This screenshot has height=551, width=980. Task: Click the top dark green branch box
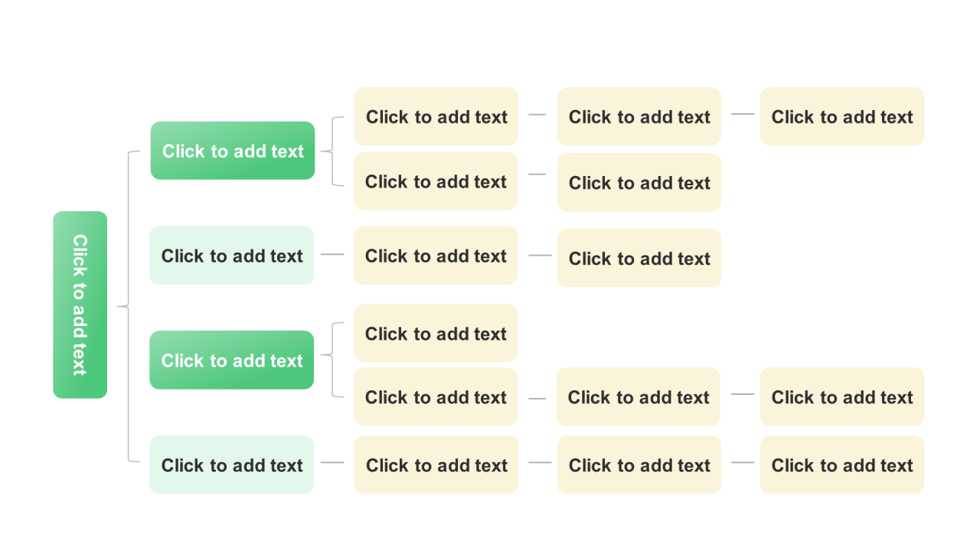pos(233,151)
